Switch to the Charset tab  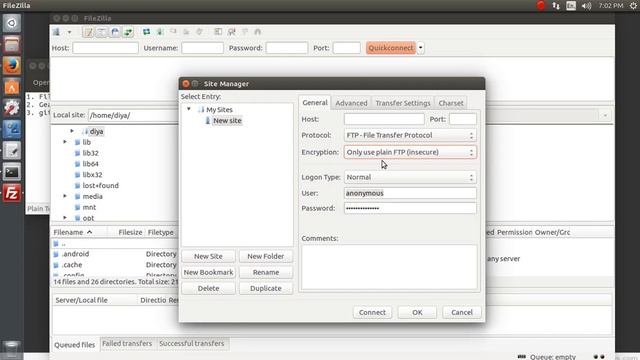pos(451,103)
